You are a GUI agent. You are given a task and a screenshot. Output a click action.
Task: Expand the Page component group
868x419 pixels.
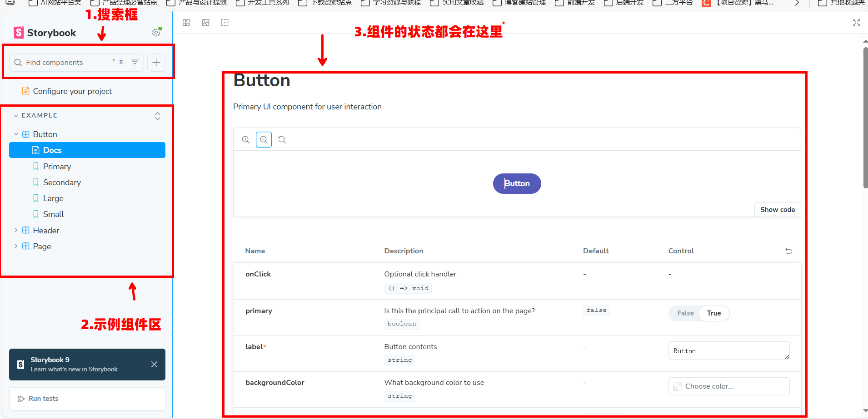16,246
